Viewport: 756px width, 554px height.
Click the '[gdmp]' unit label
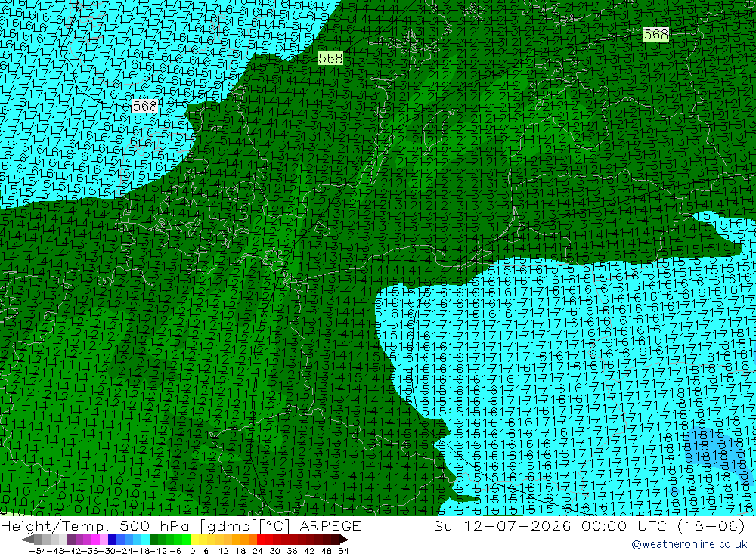(228, 525)
